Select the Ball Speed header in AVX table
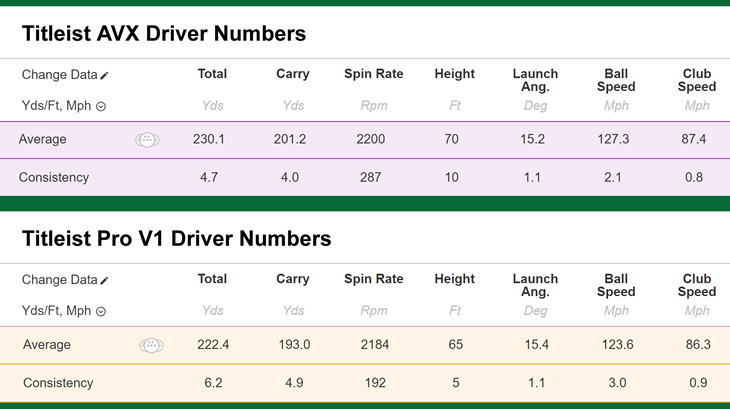Screen dimensions: 730x409 click(x=616, y=80)
